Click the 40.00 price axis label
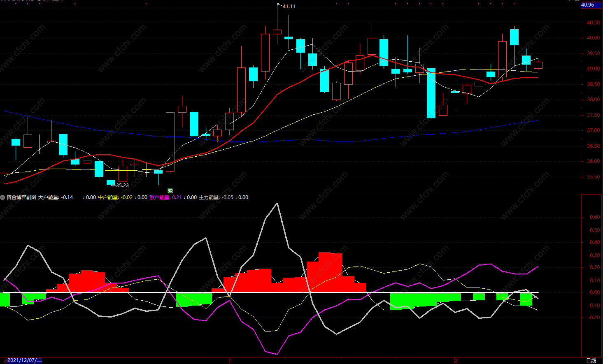The height and width of the screenshot is (364, 603). 593,38
